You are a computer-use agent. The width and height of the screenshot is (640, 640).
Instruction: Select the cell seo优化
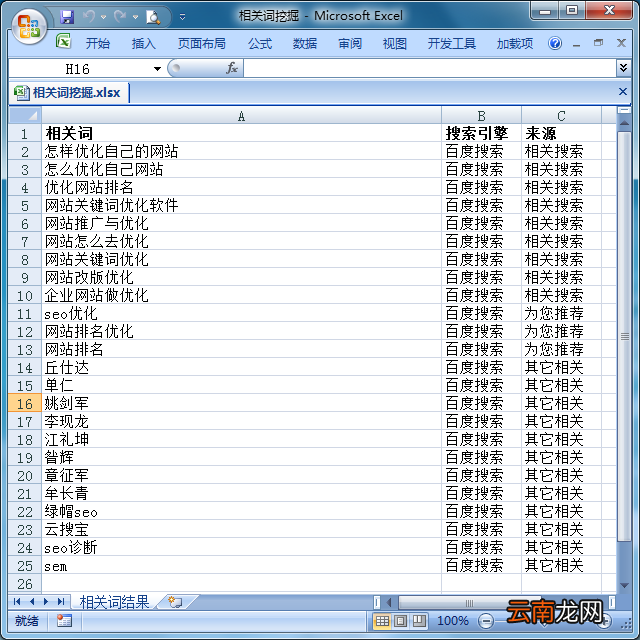(x=241, y=313)
